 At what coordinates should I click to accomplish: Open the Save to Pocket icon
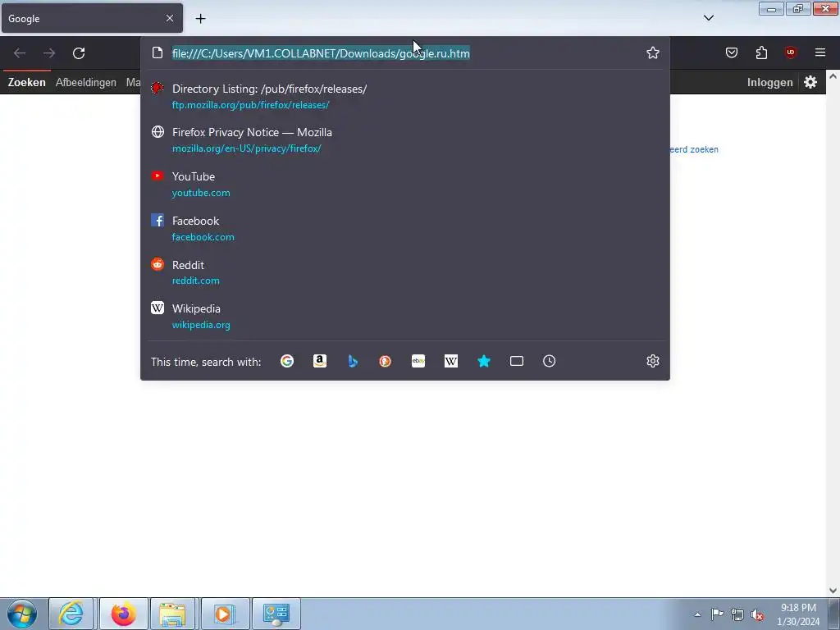click(732, 52)
